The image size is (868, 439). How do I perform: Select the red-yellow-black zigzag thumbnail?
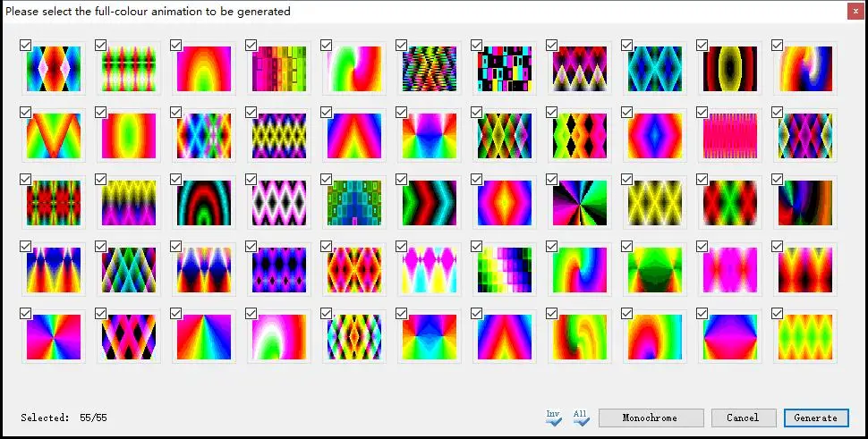(x=805, y=270)
